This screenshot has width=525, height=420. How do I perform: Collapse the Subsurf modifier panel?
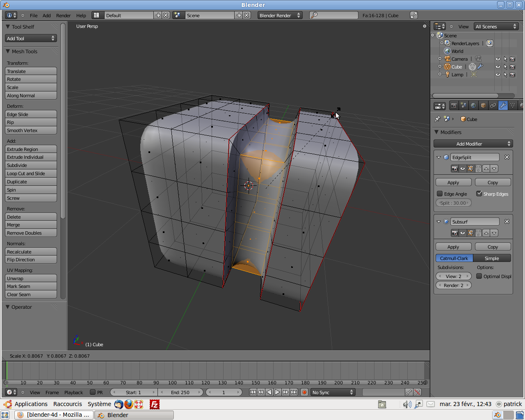pos(438,221)
